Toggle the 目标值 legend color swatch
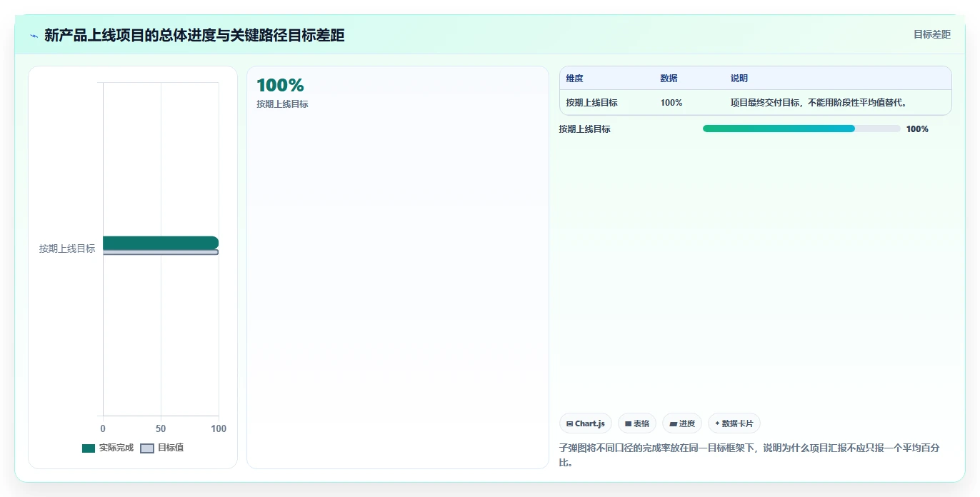This screenshot has height=497, width=980. (x=147, y=448)
